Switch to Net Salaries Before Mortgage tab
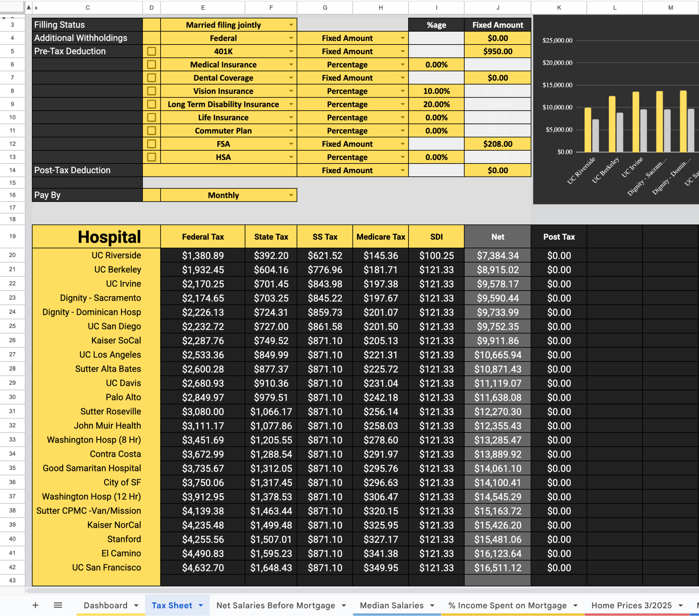Viewport: 699px width, 616px height. [276, 605]
